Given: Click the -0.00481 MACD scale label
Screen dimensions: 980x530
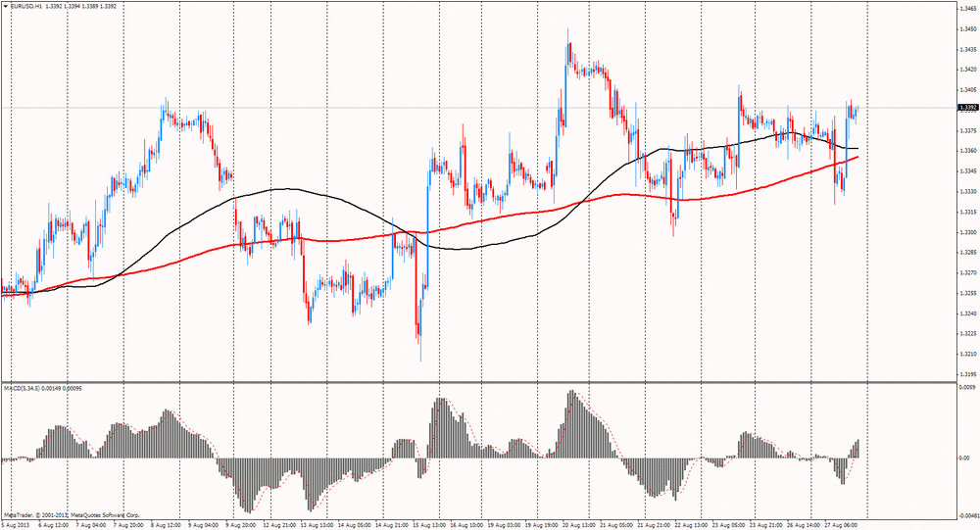Looking at the screenshot, I should click(967, 515).
